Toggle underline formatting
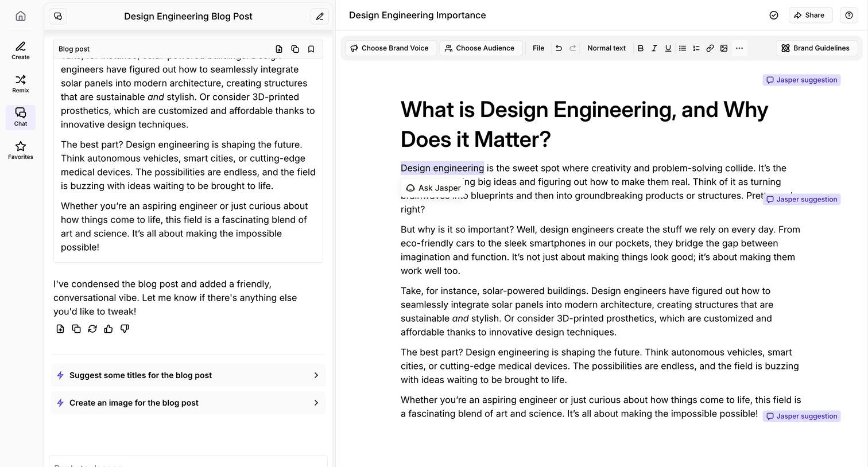 pyautogui.click(x=668, y=48)
